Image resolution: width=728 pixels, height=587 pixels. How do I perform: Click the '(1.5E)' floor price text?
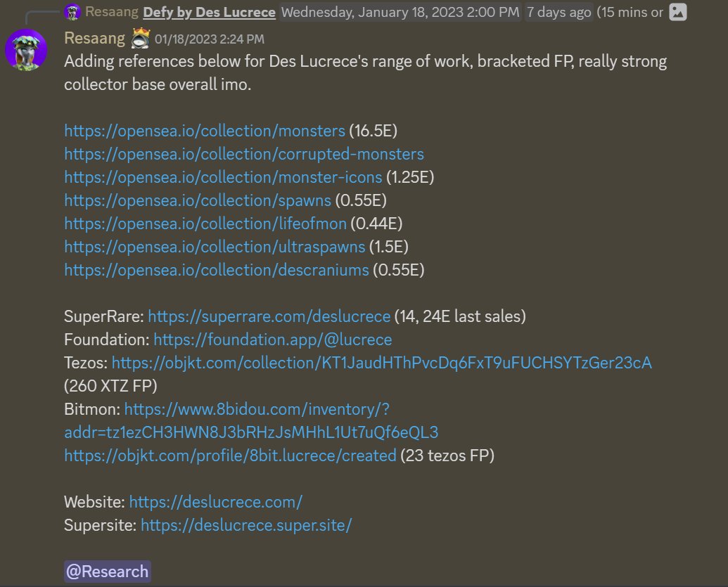click(389, 247)
